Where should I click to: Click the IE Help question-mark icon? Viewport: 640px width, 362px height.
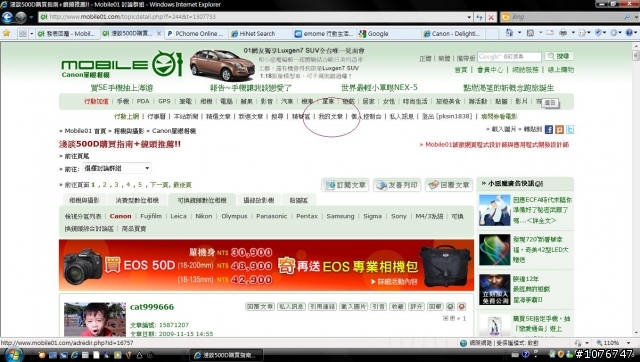pos(629,33)
